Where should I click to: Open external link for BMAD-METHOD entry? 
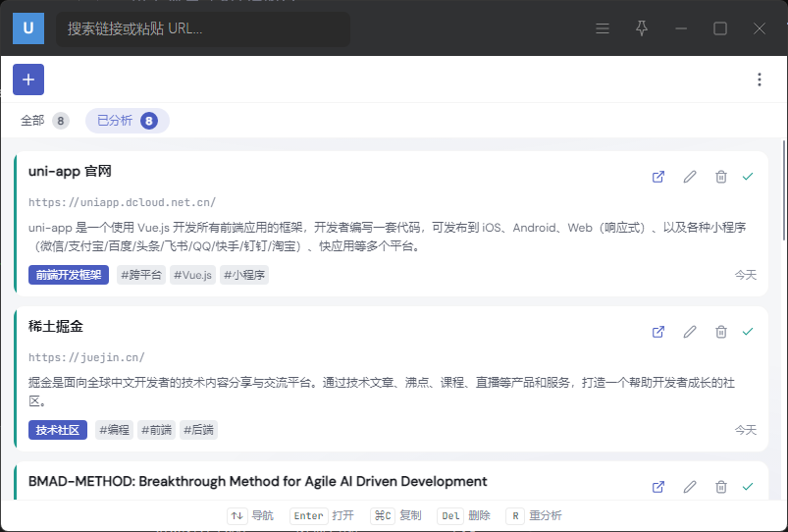(x=658, y=487)
